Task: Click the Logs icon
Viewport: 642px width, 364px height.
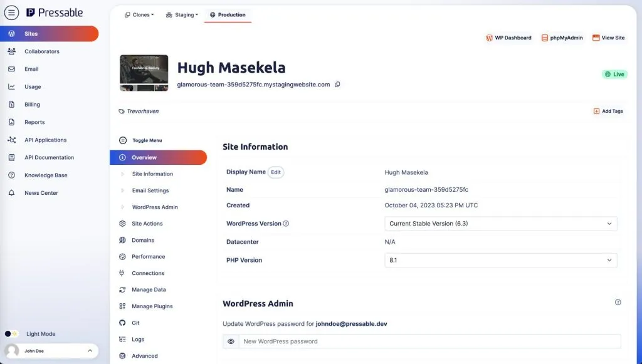Action: tap(122, 340)
